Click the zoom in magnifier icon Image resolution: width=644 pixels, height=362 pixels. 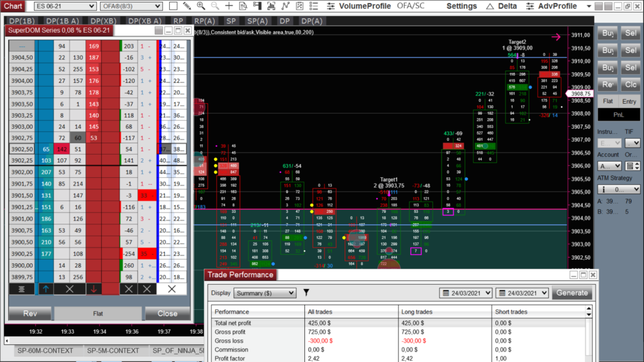point(201,6)
